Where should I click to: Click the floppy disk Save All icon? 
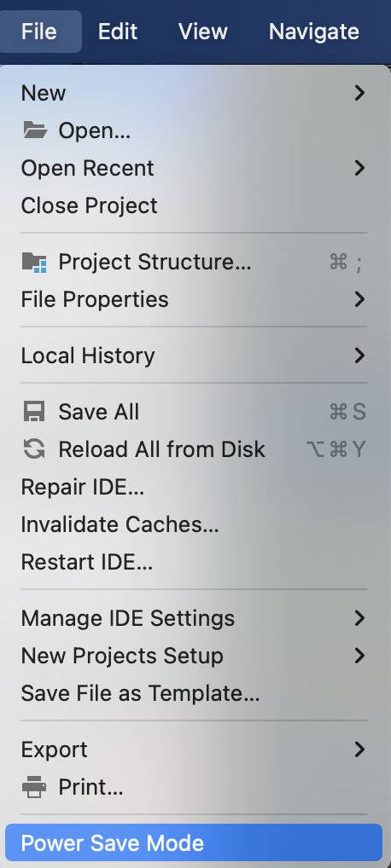point(34,412)
